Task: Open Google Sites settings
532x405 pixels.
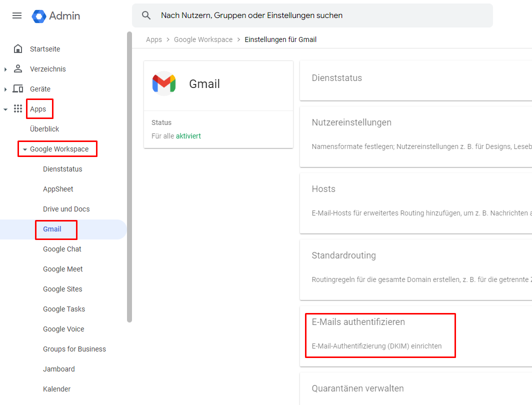Action: coord(62,289)
